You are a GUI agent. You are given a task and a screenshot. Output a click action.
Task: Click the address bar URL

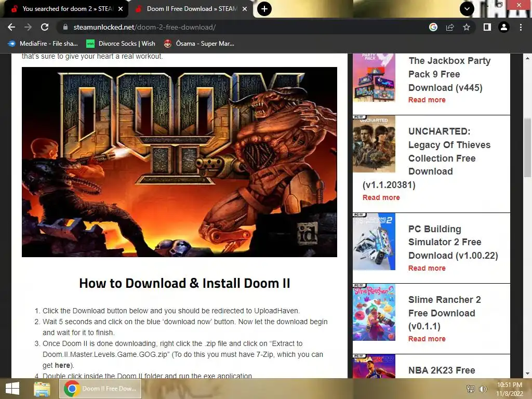point(144,27)
